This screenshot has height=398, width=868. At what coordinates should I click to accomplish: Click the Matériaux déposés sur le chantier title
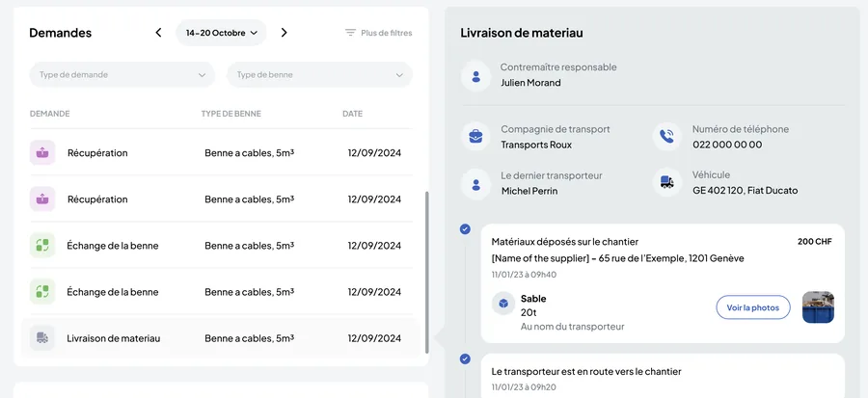[564, 242]
